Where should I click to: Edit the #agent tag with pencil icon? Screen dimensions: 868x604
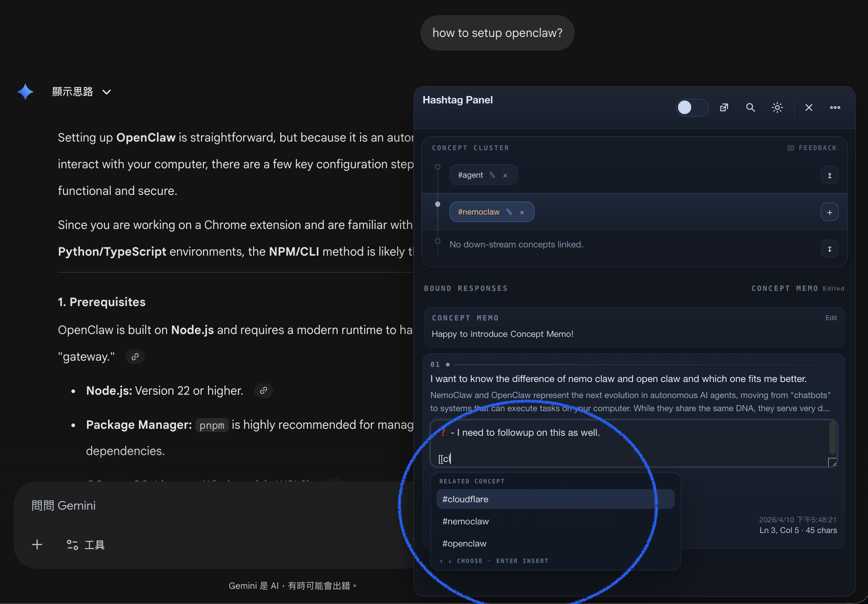tap(492, 175)
